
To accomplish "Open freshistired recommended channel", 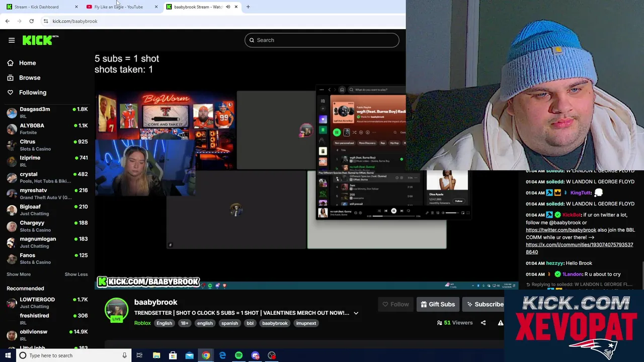I will pos(47,319).
